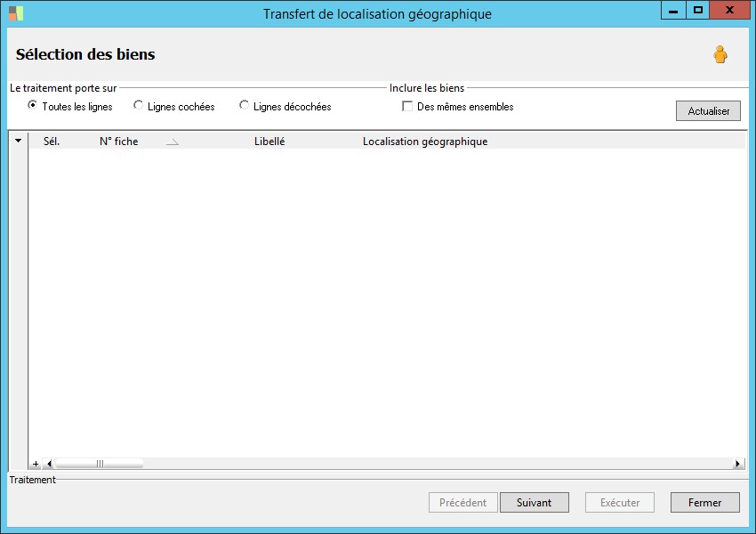Viewport: 756px width, 534px height.
Task: Click the horizontal scrollbar thumb
Action: click(x=100, y=464)
